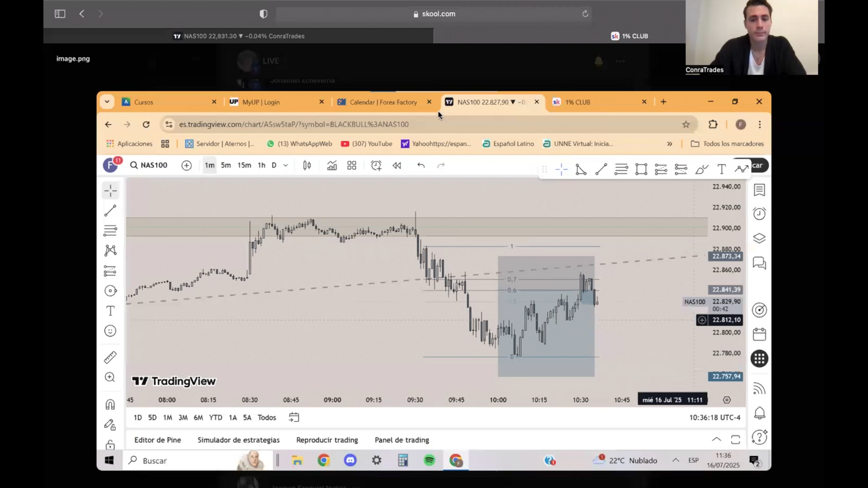This screenshot has height=488, width=868.
Task: Toggle lock all drawings padlock
Action: [111, 444]
